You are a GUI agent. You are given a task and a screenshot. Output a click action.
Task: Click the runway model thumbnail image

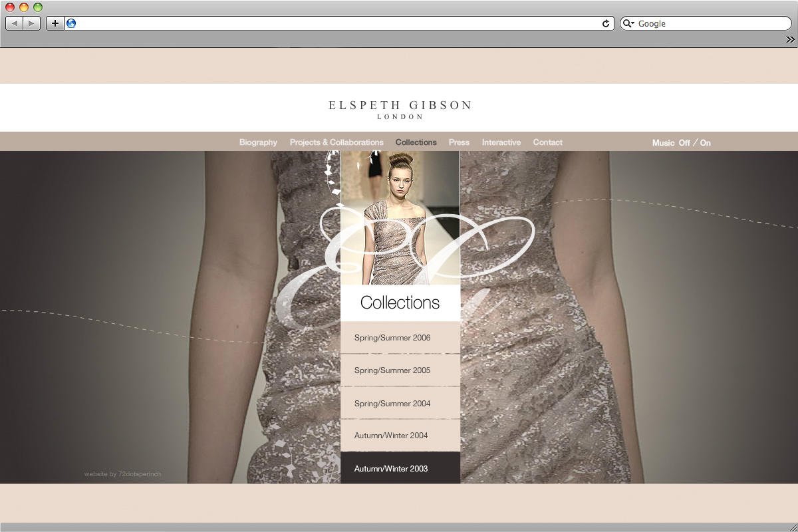(400, 218)
